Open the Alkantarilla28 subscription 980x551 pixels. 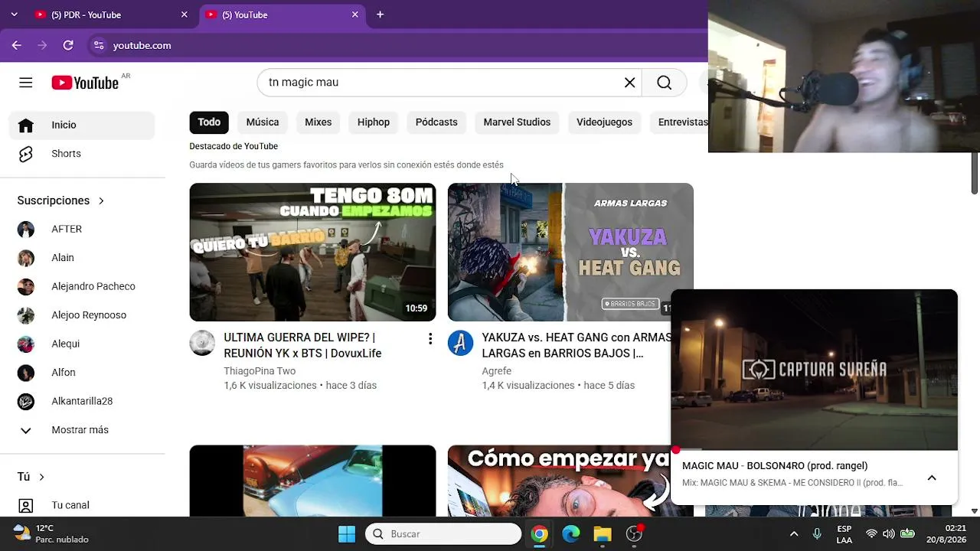82,401
